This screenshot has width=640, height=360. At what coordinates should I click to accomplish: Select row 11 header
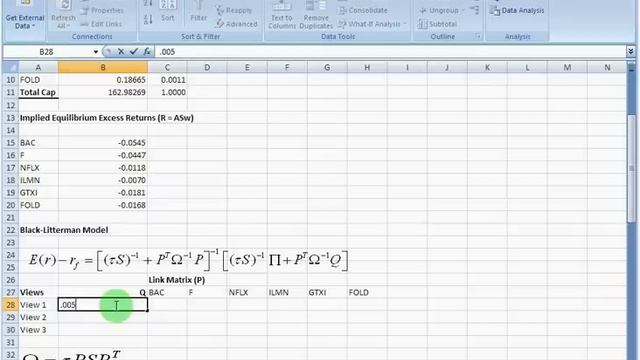(10, 92)
